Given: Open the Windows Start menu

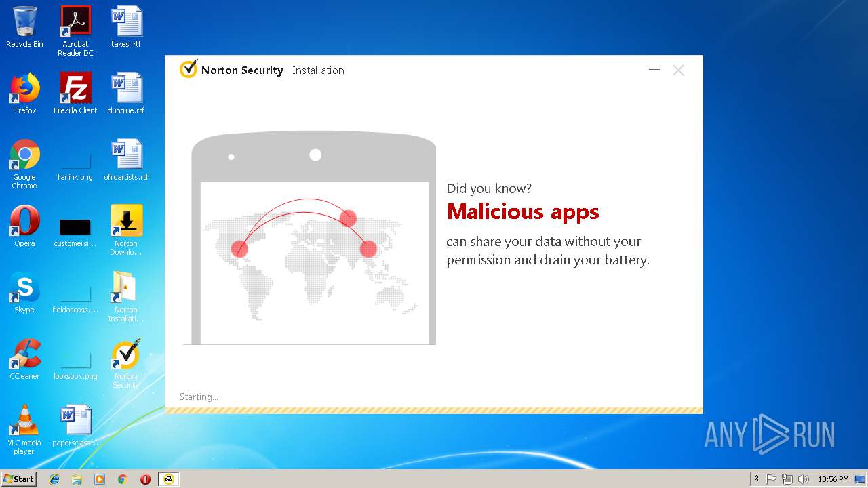Looking at the screenshot, I should click(x=18, y=479).
